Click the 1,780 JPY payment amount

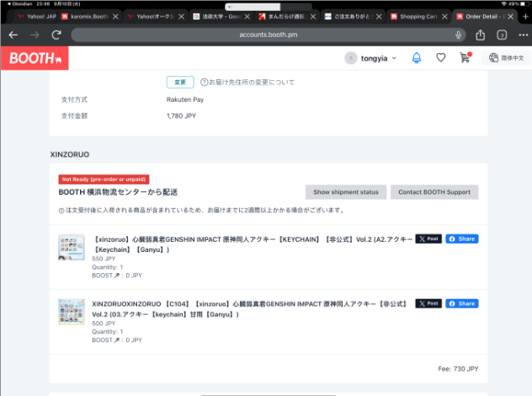181,116
